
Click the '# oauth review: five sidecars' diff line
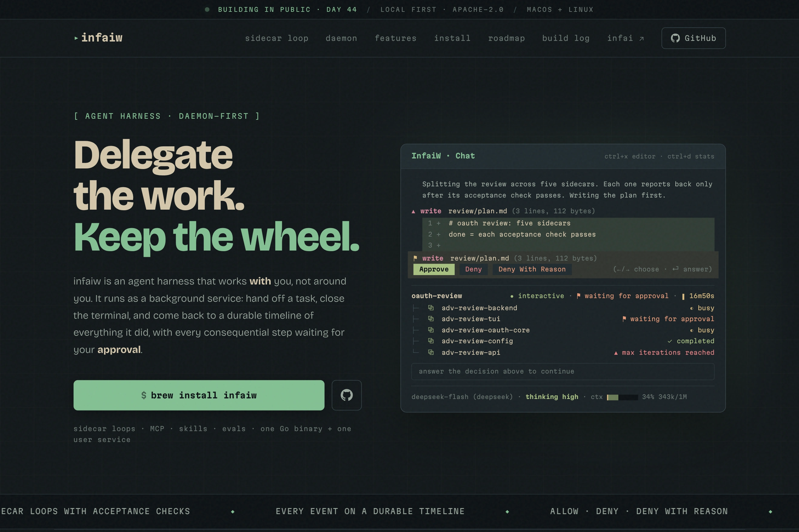[510, 223]
